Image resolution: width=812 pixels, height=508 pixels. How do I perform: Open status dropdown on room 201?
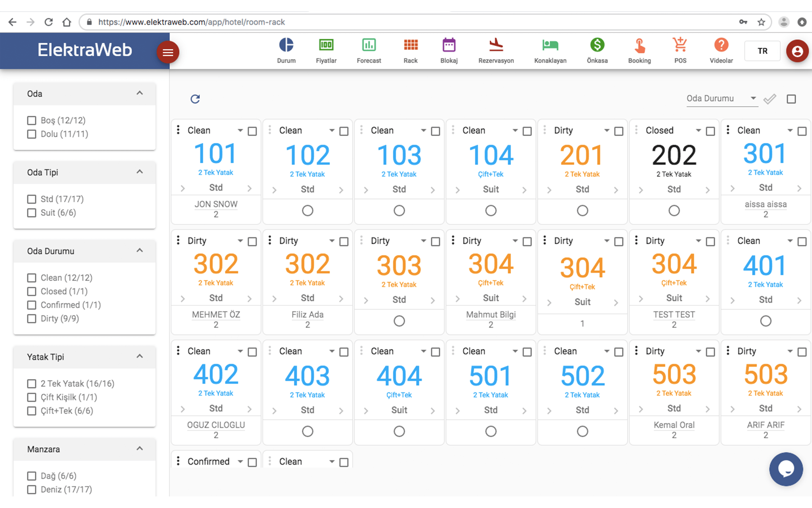click(607, 130)
